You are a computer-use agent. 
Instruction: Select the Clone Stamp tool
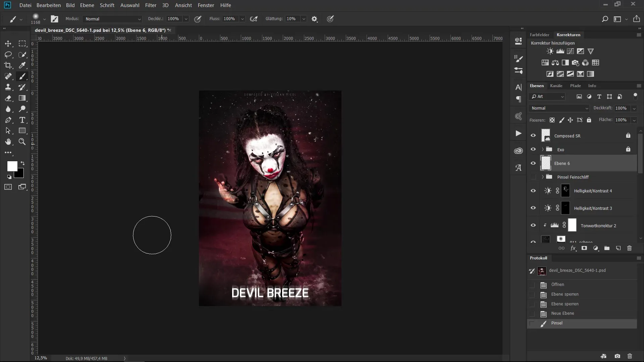8,87
